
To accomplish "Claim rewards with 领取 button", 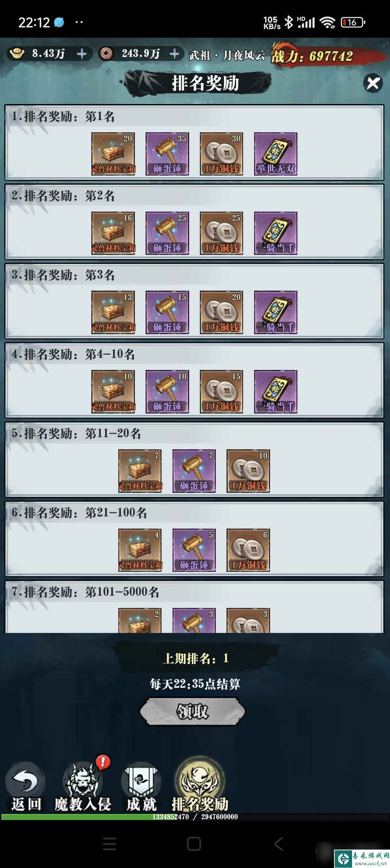I will pos(192,712).
